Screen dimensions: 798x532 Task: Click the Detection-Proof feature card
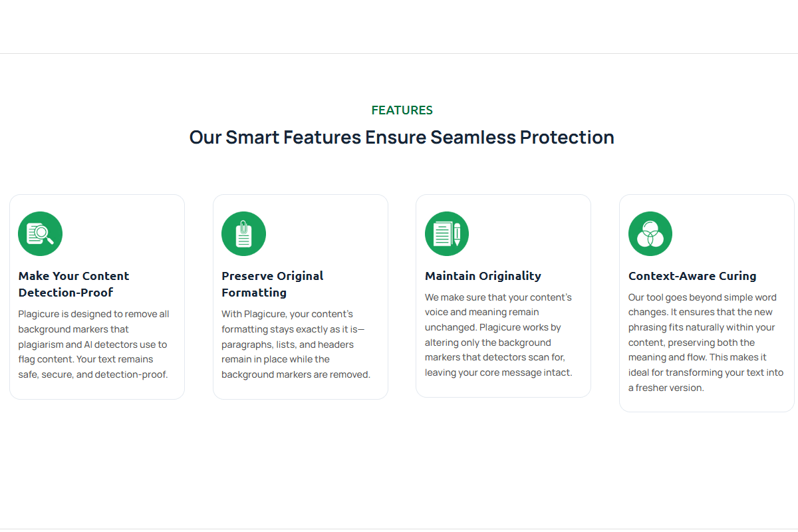coord(97,297)
